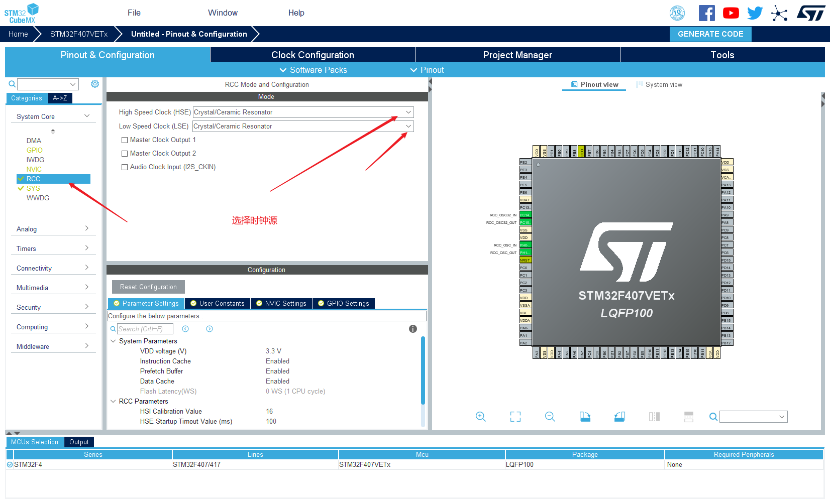Screen dimensions: 830x504
Task: Zoom out on the pinout view
Action: tap(550, 417)
